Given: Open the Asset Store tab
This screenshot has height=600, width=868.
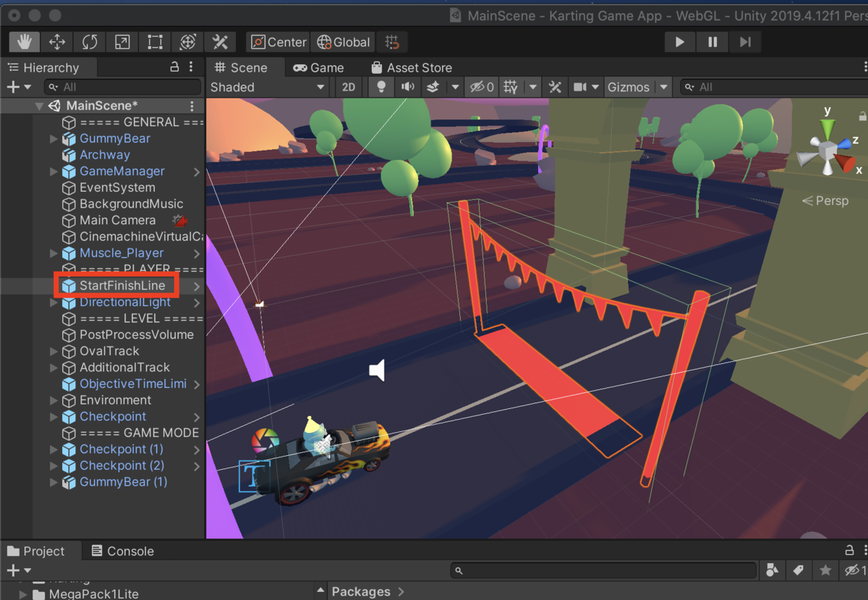Looking at the screenshot, I should point(412,67).
